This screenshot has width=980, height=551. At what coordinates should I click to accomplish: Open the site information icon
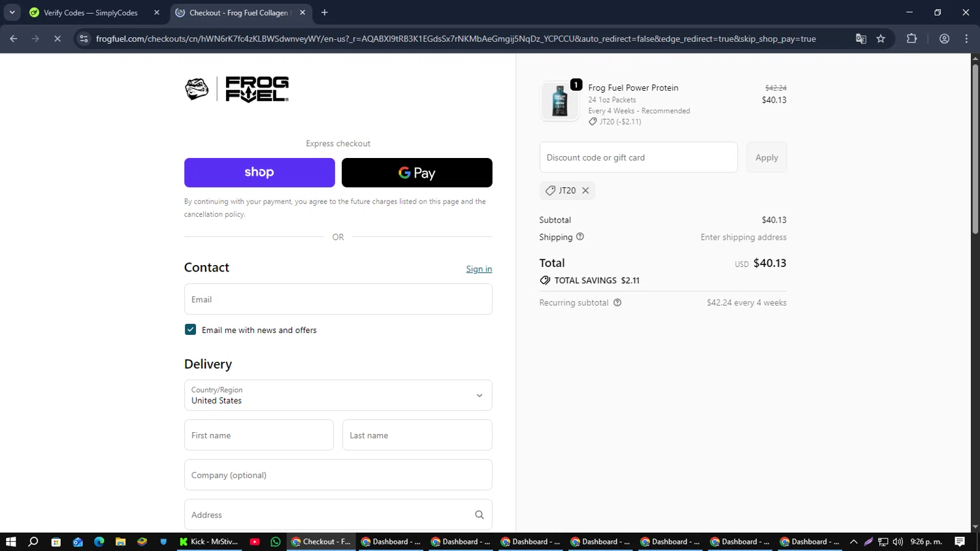point(84,39)
